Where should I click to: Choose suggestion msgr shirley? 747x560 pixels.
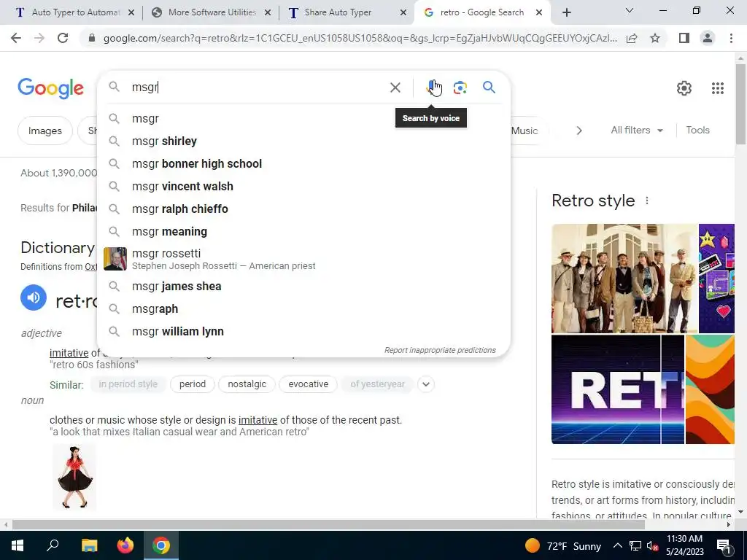pyautogui.click(x=303, y=141)
